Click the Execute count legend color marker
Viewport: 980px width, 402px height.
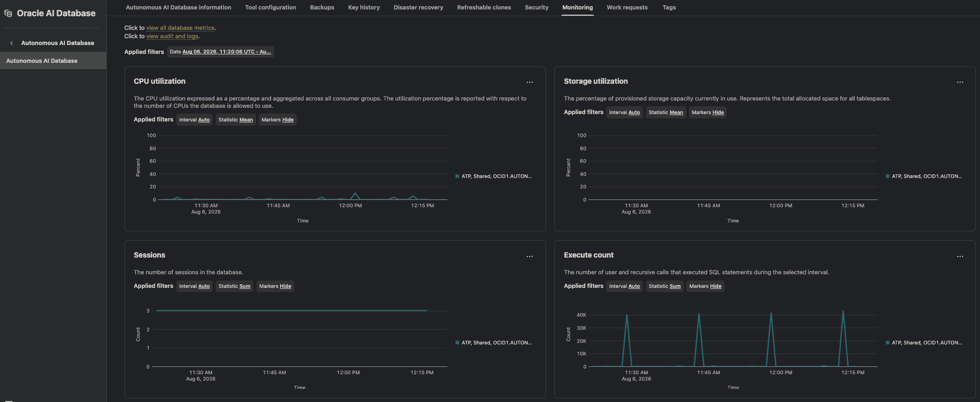[887, 343]
